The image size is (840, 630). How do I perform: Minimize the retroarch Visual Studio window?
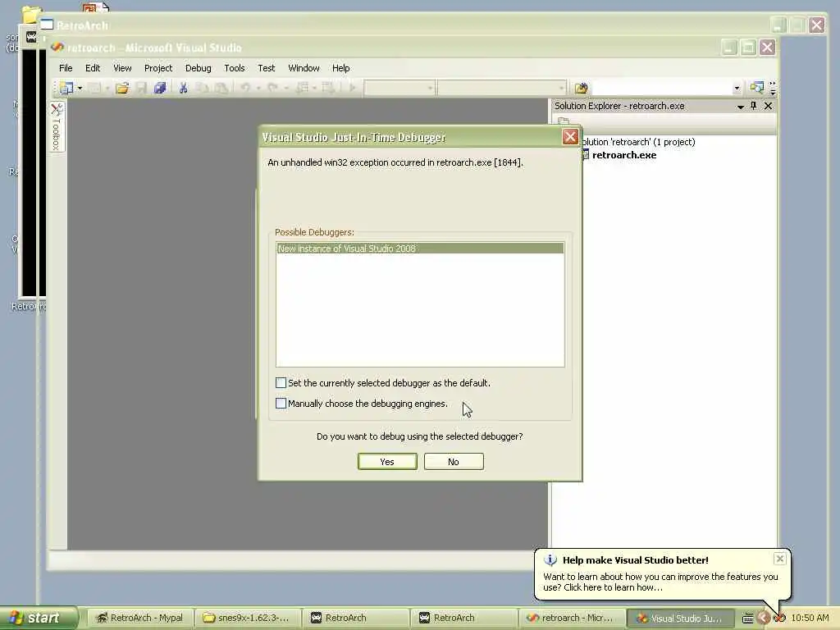[x=729, y=47]
